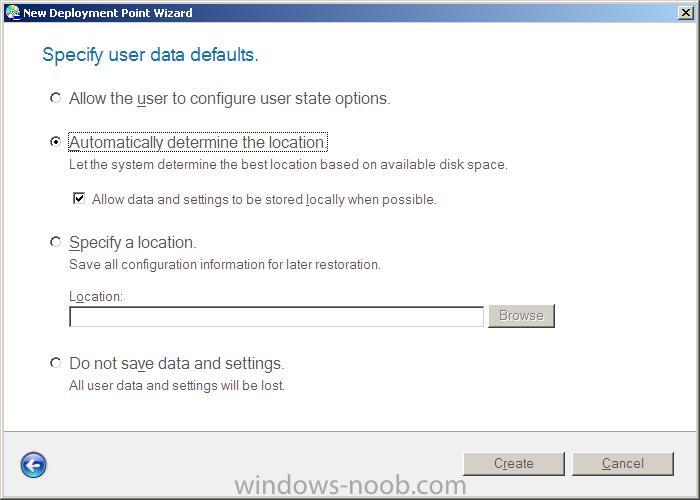Pick the Do not save data radio button
This screenshot has height=500, width=700.
55,363
